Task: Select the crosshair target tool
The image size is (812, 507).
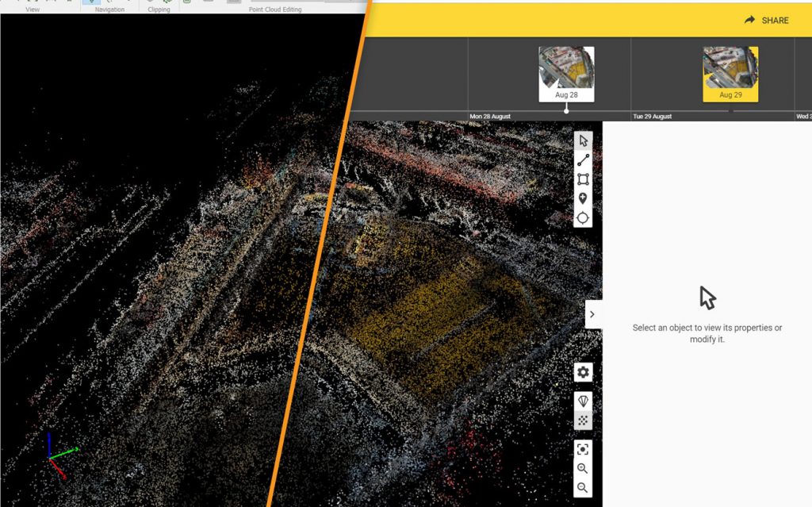Action: 583,217
